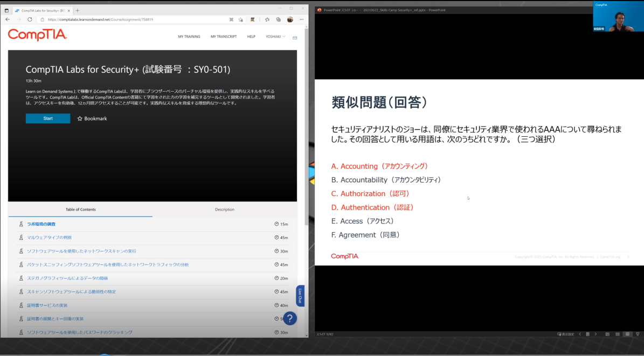
Task: Go to previous slide in PowerPoint
Action: (x=580, y=334)
